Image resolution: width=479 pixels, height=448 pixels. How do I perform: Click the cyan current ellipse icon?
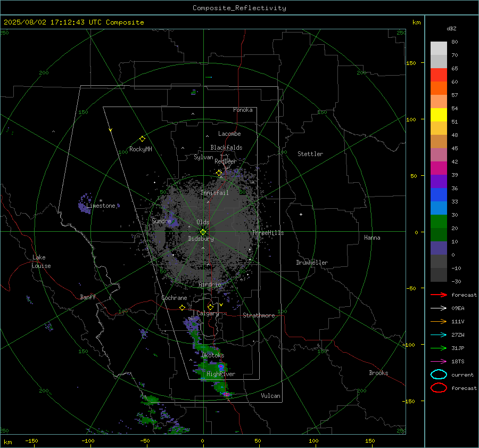[439, 374]
